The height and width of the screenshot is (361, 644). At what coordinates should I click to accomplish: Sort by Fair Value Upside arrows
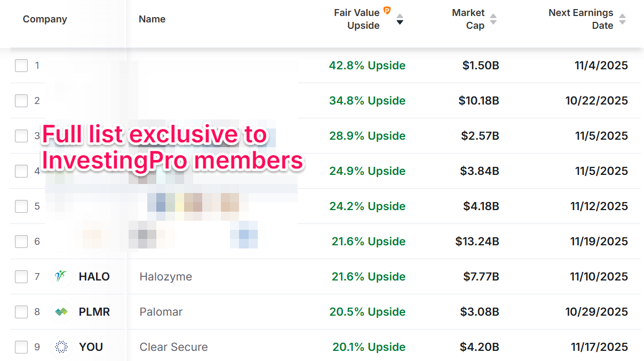click(x=400, y=19)
